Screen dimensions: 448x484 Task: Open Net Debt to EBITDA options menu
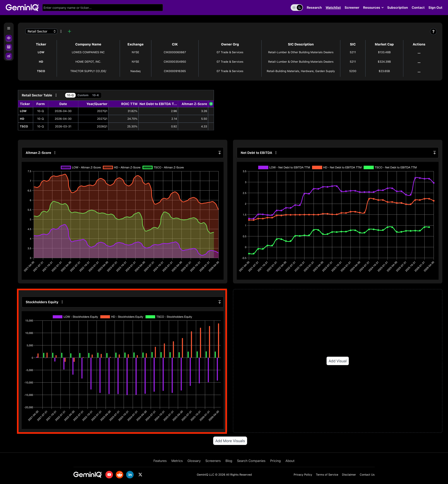pyautogui.click(x=276, y=153)
